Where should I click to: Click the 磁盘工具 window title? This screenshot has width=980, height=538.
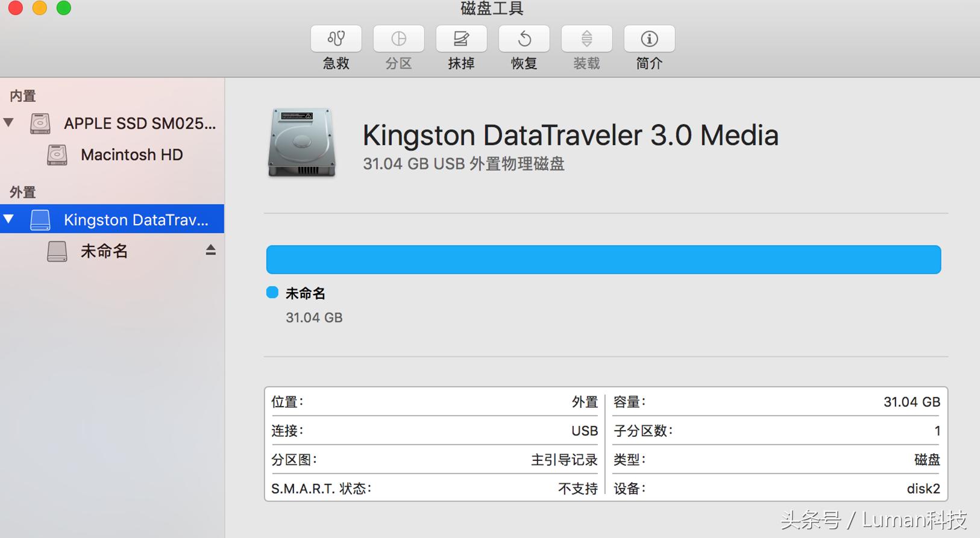pos(492,8)
